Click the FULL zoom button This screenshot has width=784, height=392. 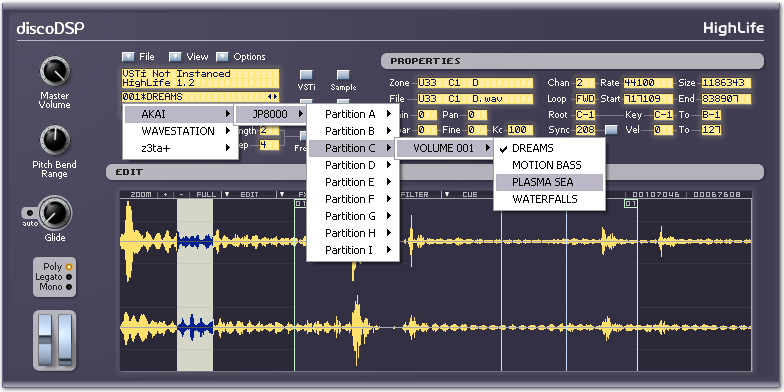point(206,194)
